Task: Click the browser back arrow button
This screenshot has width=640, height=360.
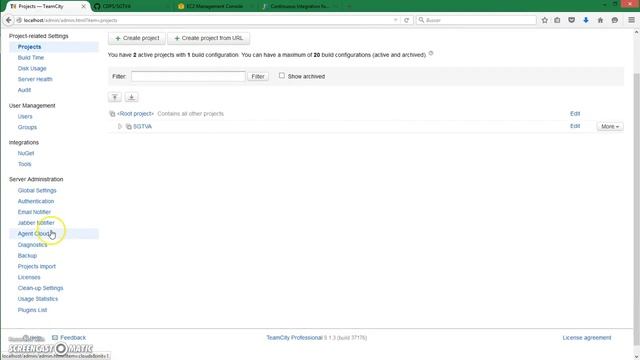Action: pos(9,20)
